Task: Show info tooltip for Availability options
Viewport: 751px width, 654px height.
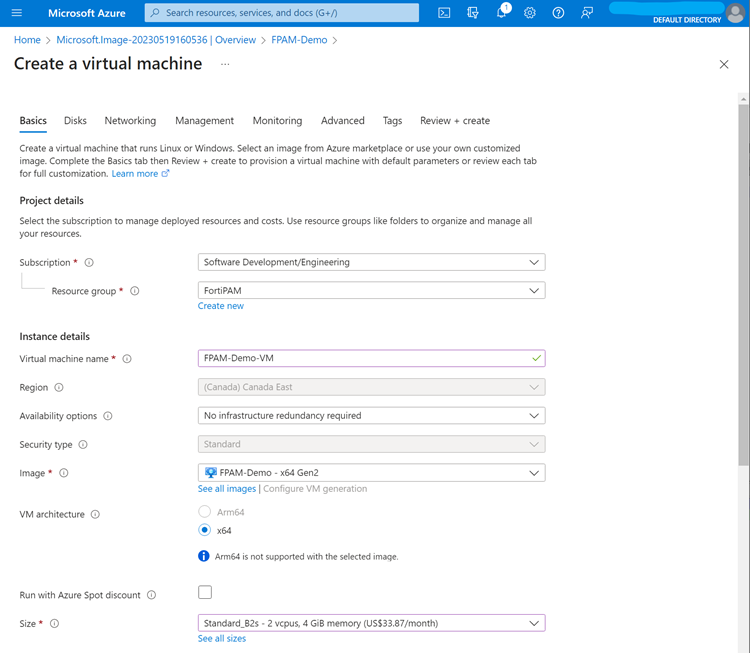Action: coord(108,416)
